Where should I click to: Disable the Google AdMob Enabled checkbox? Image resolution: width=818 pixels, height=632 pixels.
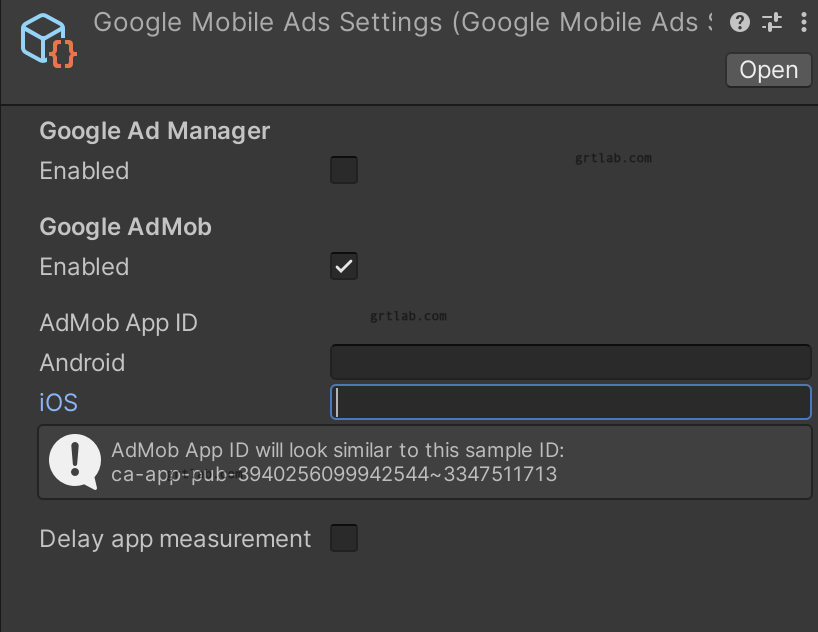click(343, 266)
